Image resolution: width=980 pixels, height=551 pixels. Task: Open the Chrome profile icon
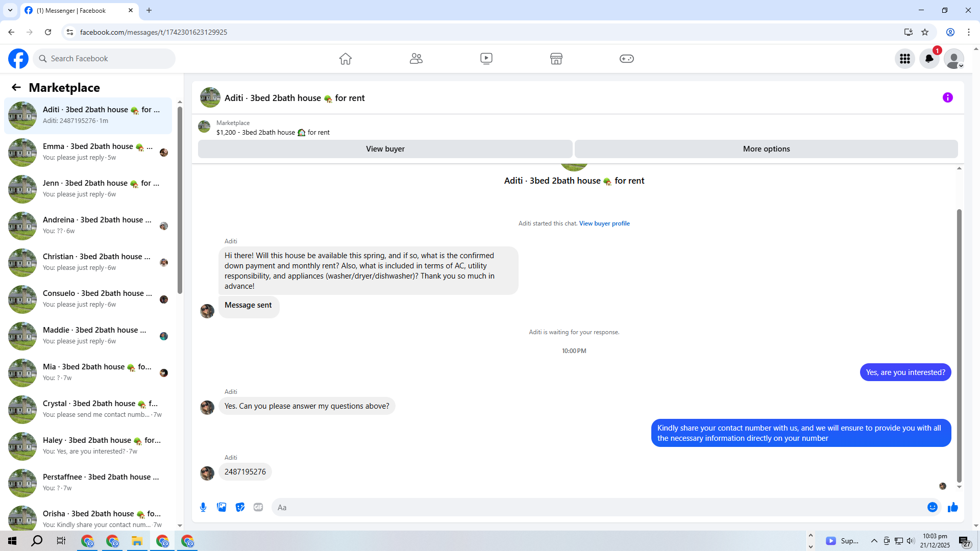click(950, 32)
